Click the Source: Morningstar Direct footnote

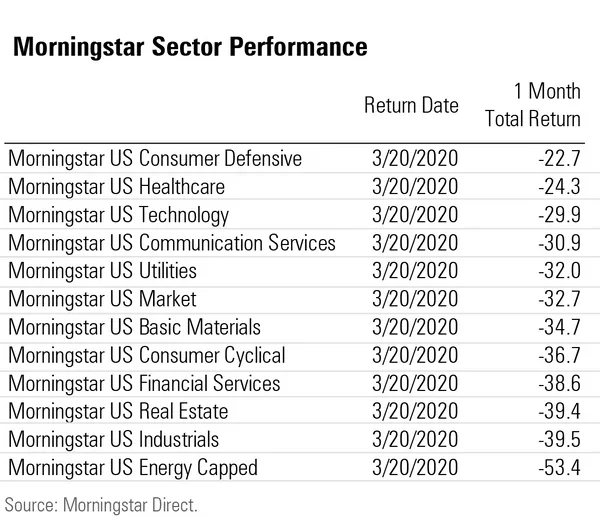click(100, 504)
